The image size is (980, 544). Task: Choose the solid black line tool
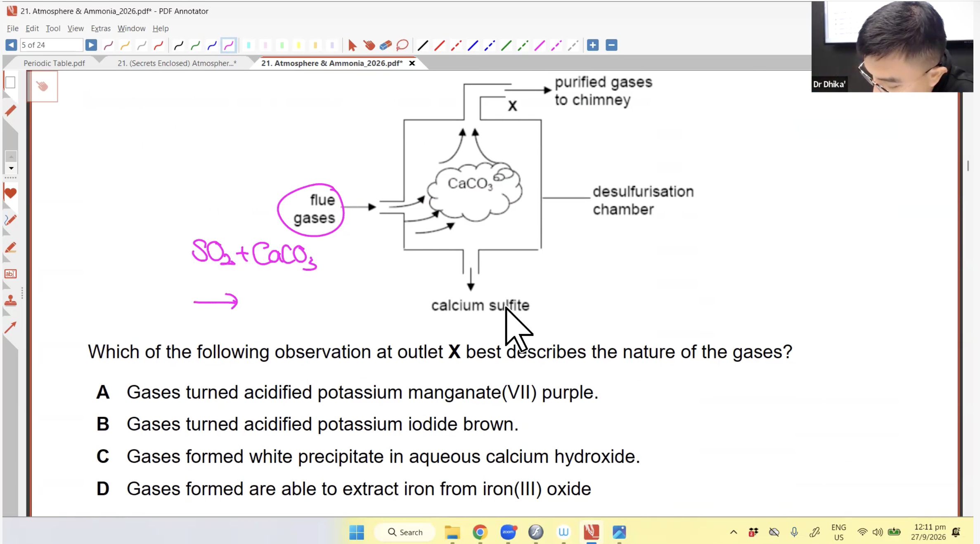pos(423,45)
